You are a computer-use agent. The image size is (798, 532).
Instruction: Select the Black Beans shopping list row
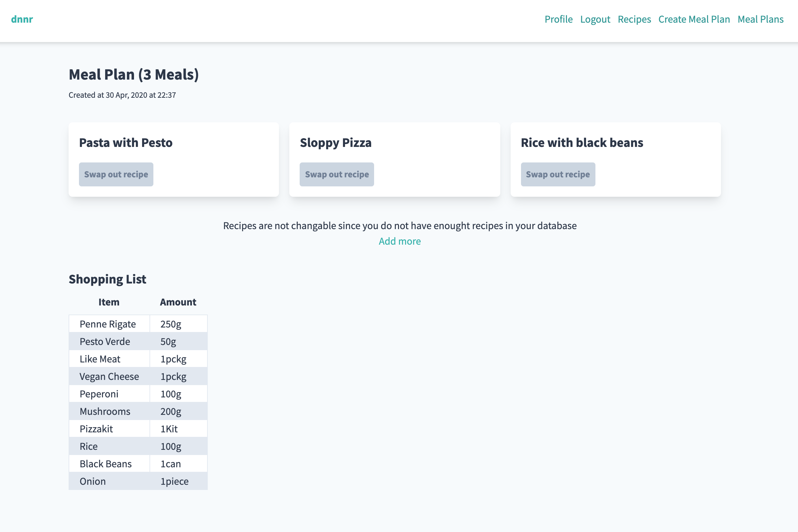click(105, 463)
